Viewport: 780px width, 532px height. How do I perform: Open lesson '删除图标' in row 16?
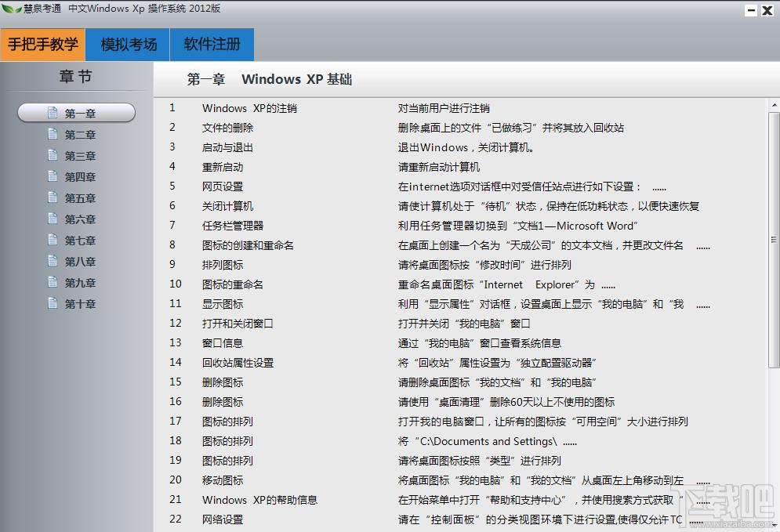[x=223, y=402]
